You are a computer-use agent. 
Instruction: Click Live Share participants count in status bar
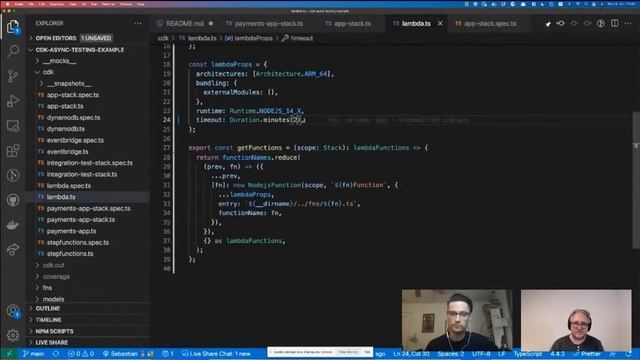tap(168, 354)
